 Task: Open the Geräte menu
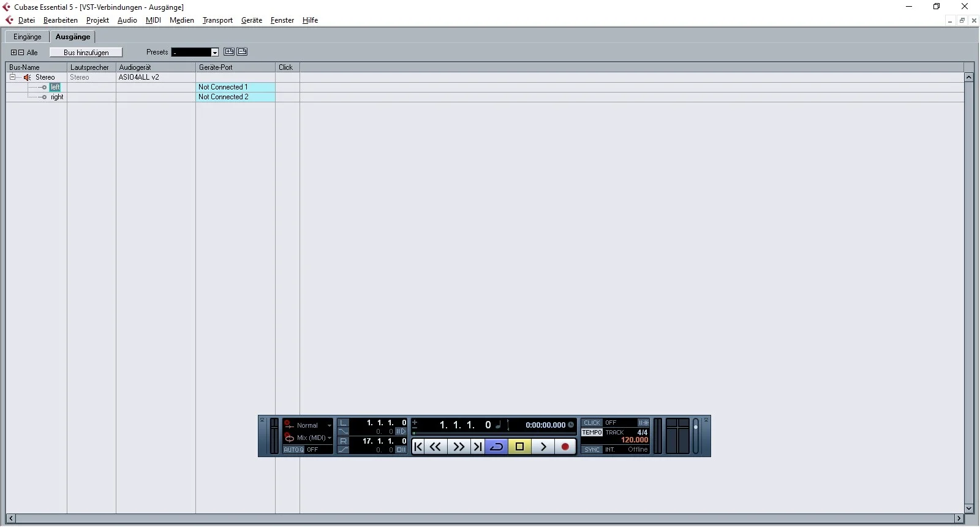click(x=252, y=20)
